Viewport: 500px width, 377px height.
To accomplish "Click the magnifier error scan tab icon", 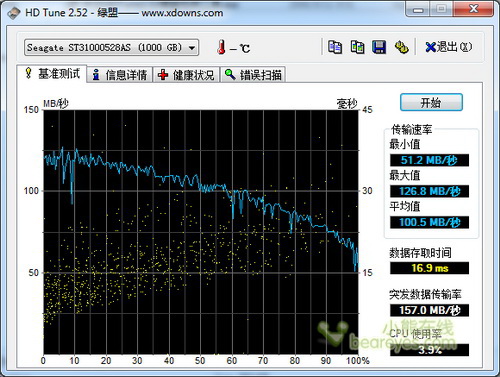I will (230, 74).
